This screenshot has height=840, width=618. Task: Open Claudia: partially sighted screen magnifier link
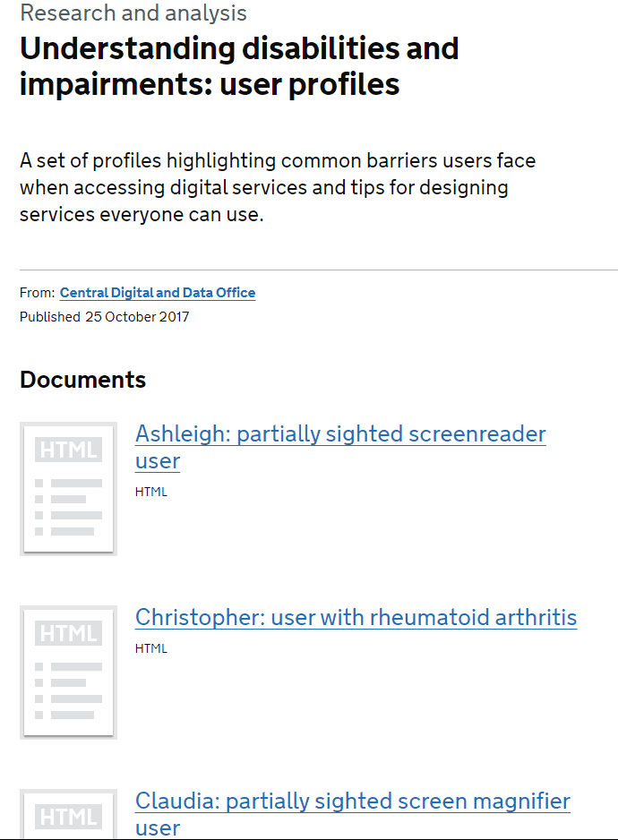point(352,801)
